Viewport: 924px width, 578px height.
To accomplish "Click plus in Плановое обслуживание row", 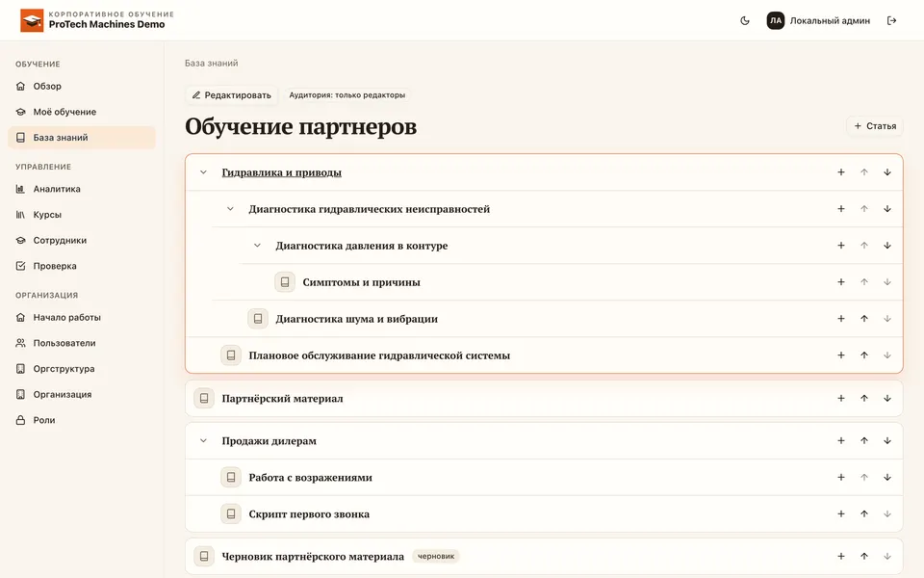I will point(841,355).
